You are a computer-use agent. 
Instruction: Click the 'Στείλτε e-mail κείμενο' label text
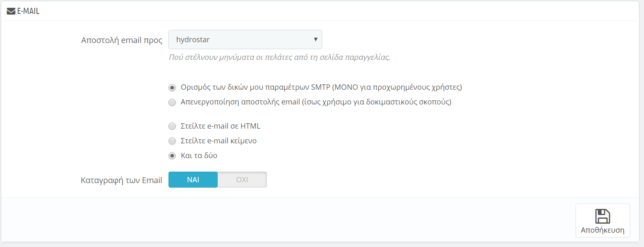pyautogui.click(x=218, y=141)
